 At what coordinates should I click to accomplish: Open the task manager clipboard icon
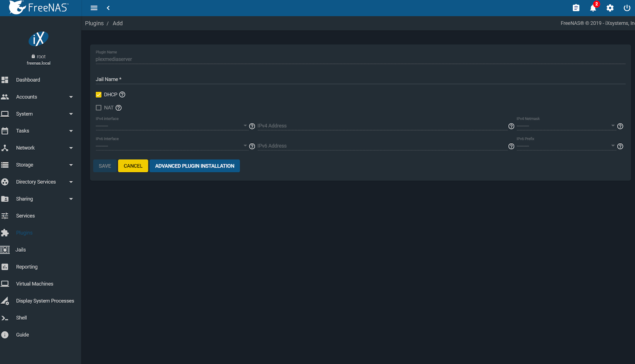(x=576, y=8)
